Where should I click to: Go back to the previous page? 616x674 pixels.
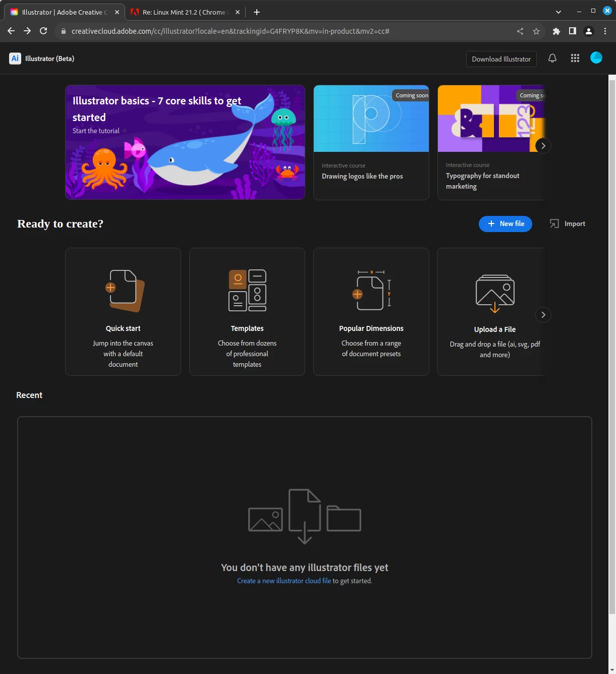[11, 31]
